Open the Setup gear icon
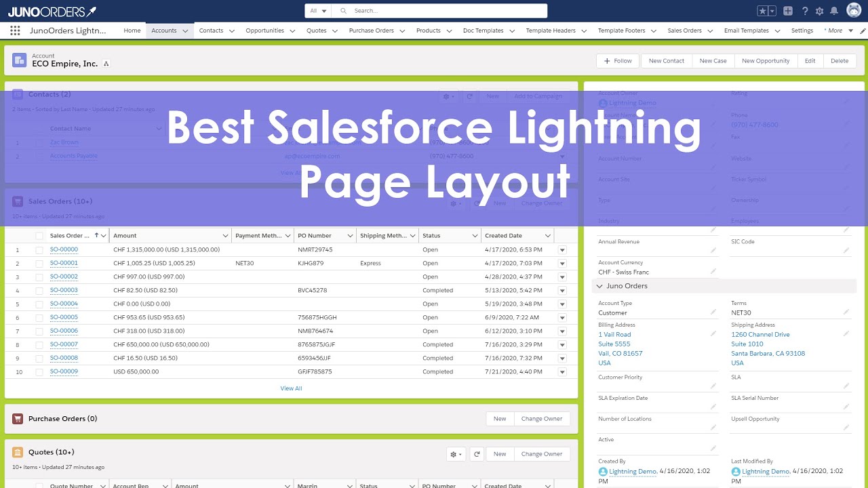 coord(819,11)
